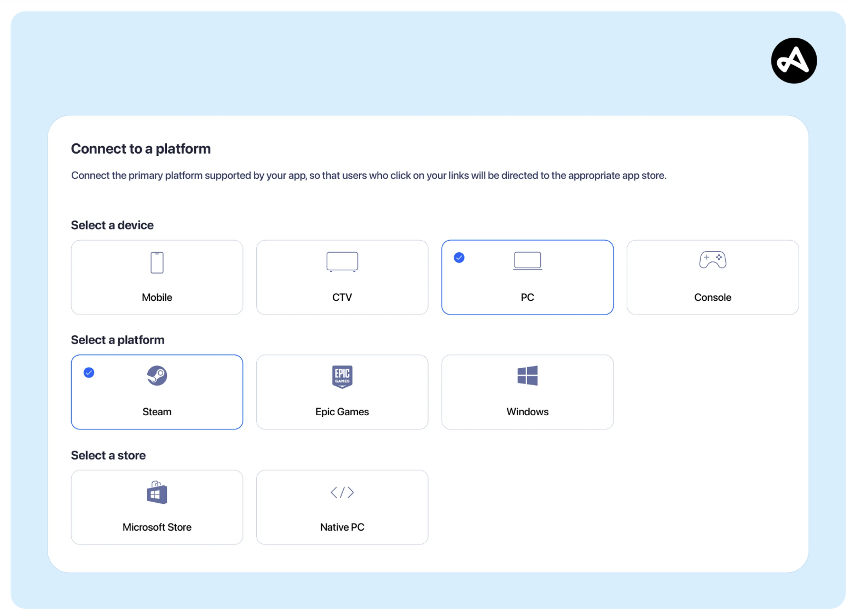Select the Microsoft Store label
The width and height of the screenshot is (855, 616).
click(157, 527)
